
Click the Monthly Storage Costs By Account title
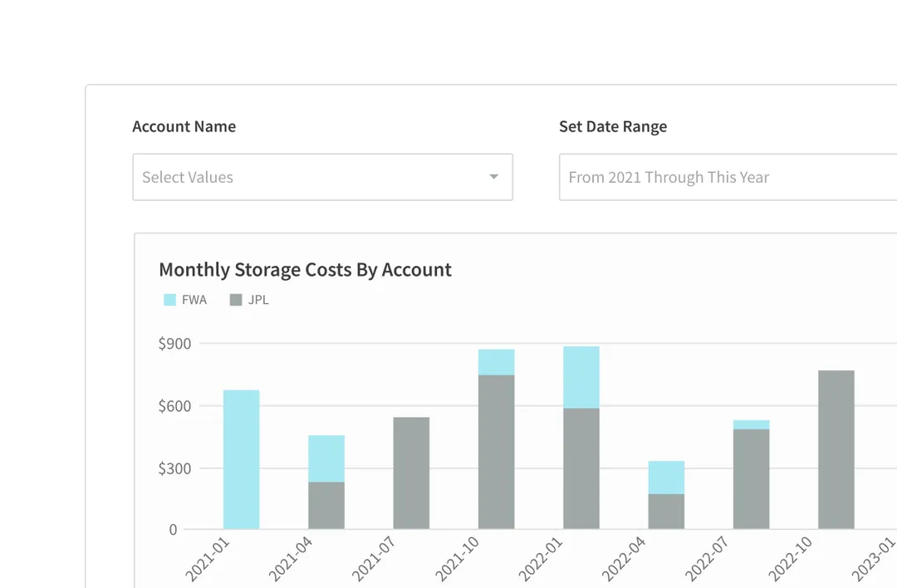pos(306,269)
